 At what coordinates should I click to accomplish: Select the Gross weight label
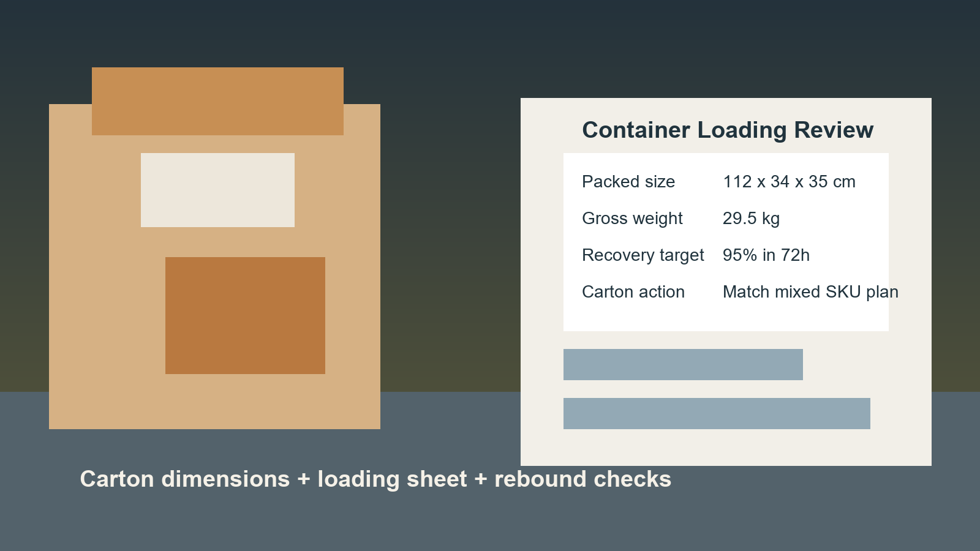coord(632,219)
